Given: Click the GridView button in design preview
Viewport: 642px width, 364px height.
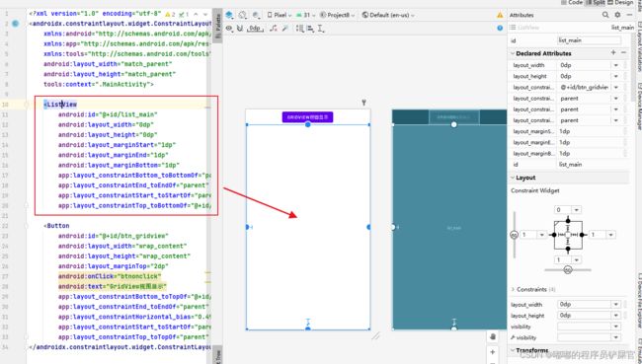Looking at the screenshot, I should click(x=307, y=117).
